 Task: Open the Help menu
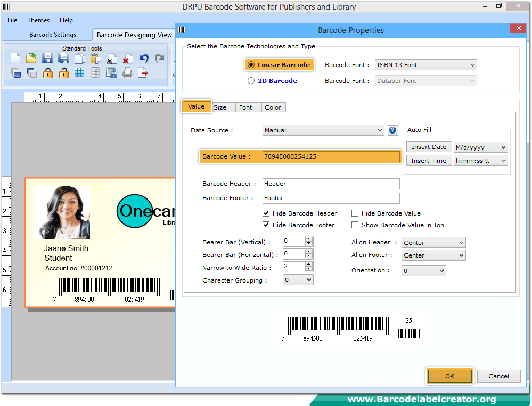pos(66,20)
